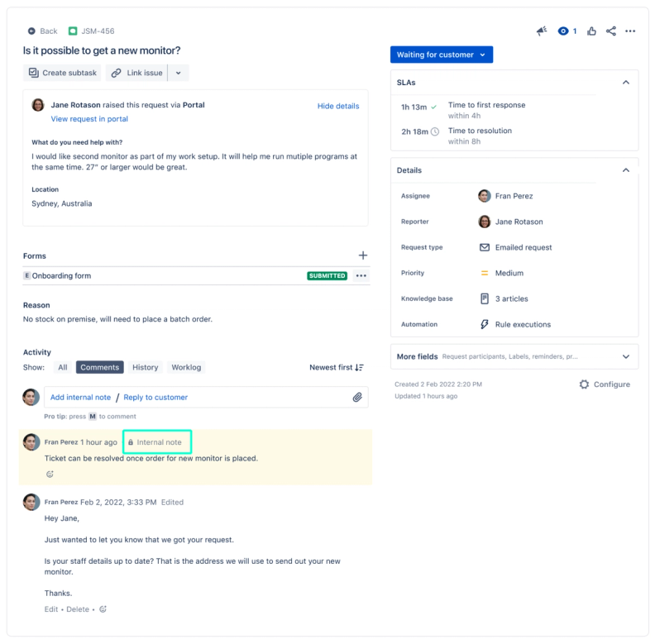Click Fran Perez avatar on internal note
655x644 pixels.
[31, 442]
